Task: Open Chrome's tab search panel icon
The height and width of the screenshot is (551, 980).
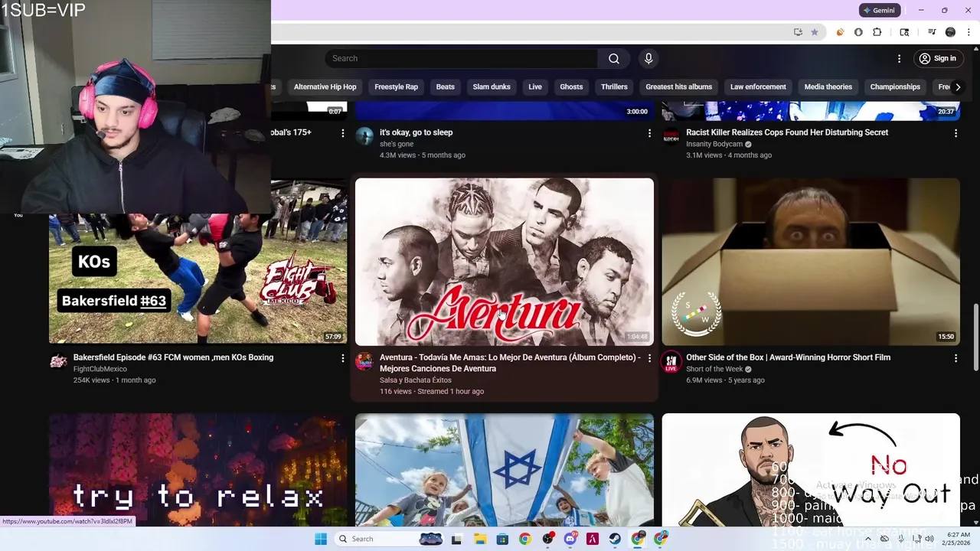Action: click(904, 32)
